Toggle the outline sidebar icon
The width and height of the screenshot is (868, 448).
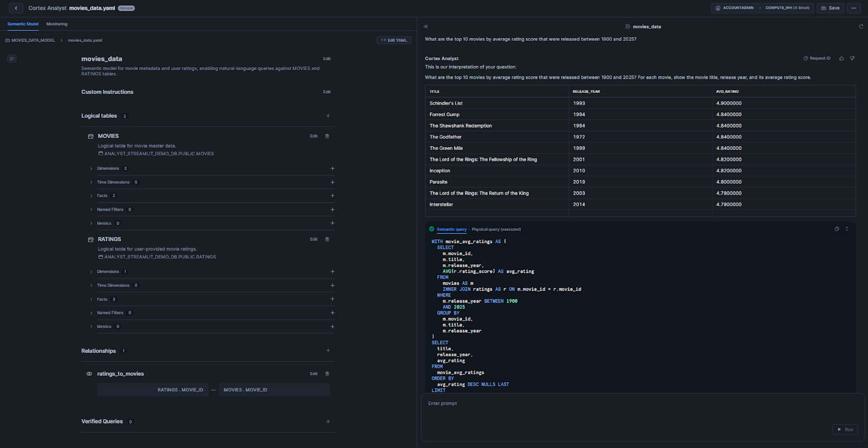click(x=12, y=59)
